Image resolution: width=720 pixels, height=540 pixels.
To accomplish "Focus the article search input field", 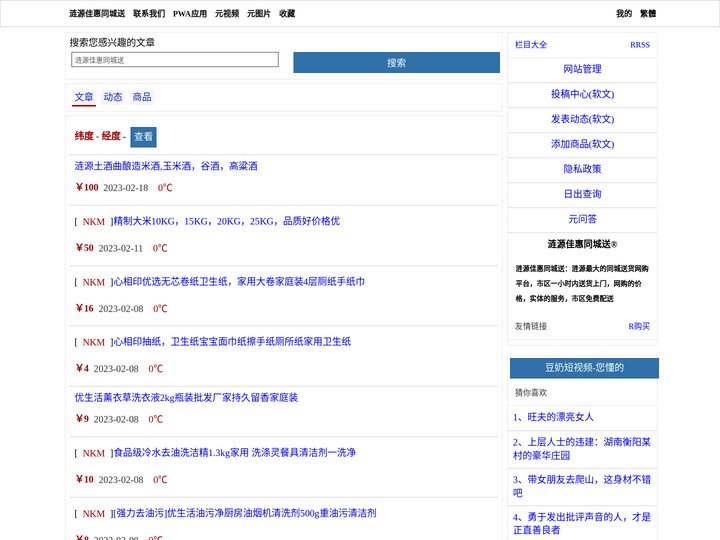I will 175,60.
